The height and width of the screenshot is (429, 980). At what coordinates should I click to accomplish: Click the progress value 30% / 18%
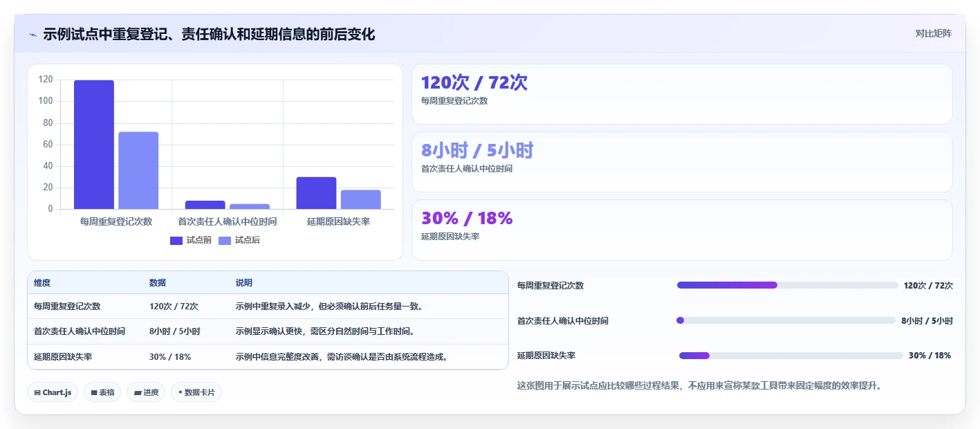930,356
